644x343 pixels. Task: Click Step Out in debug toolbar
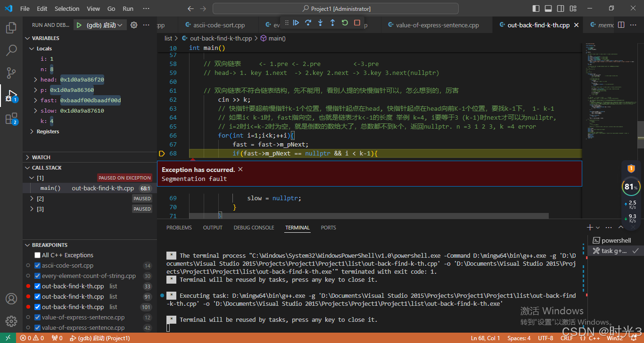click(x=332, y=23)
